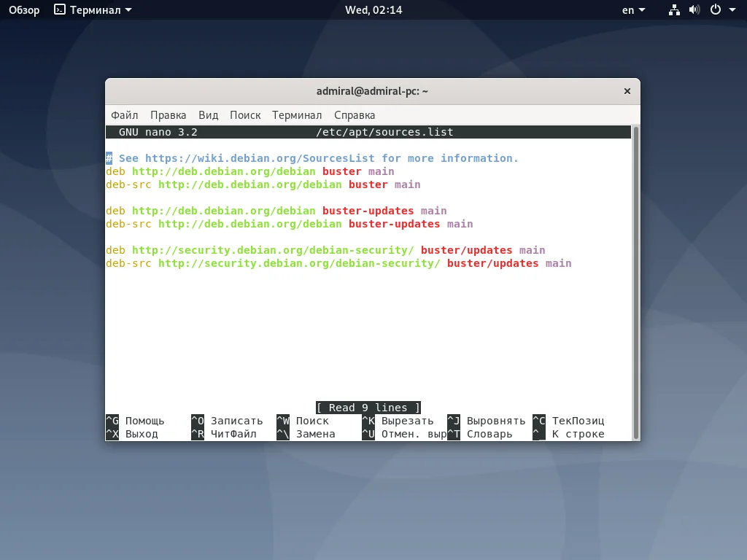The height and width of the screenshot is (560, 747).
Task: Click the "Помощь" nano shortcut label
Action: [144, 421]
